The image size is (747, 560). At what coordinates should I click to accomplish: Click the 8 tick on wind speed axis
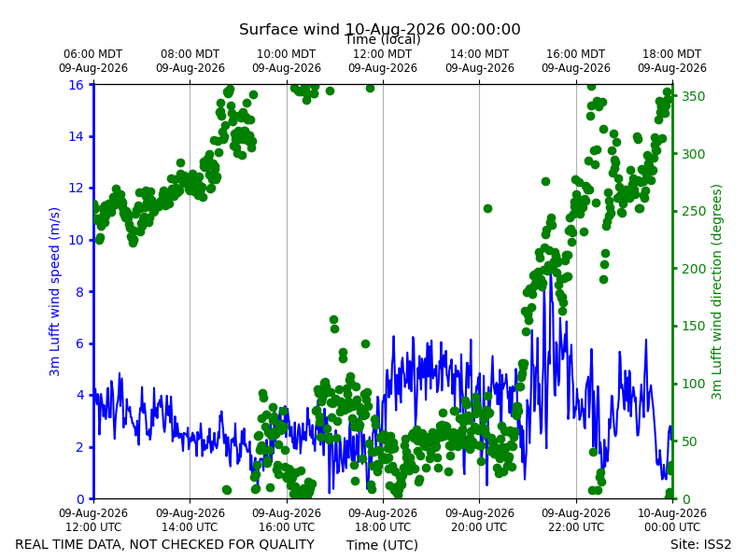(79, 292)
